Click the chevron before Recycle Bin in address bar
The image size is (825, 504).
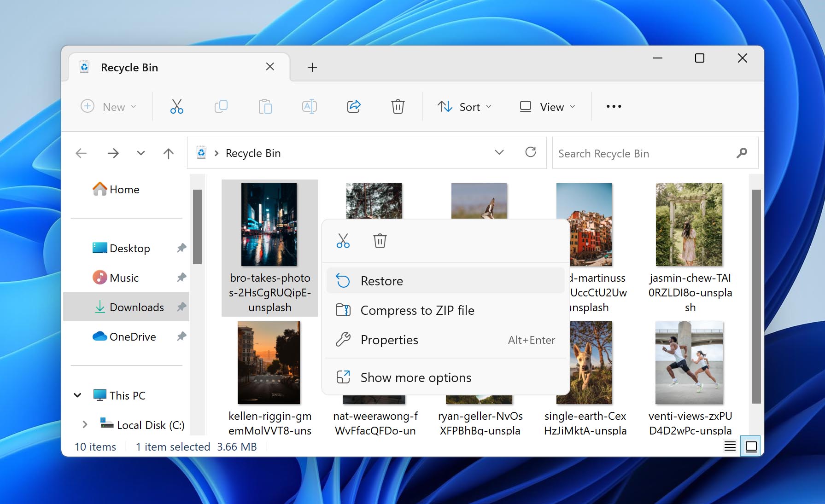[216, 153]
